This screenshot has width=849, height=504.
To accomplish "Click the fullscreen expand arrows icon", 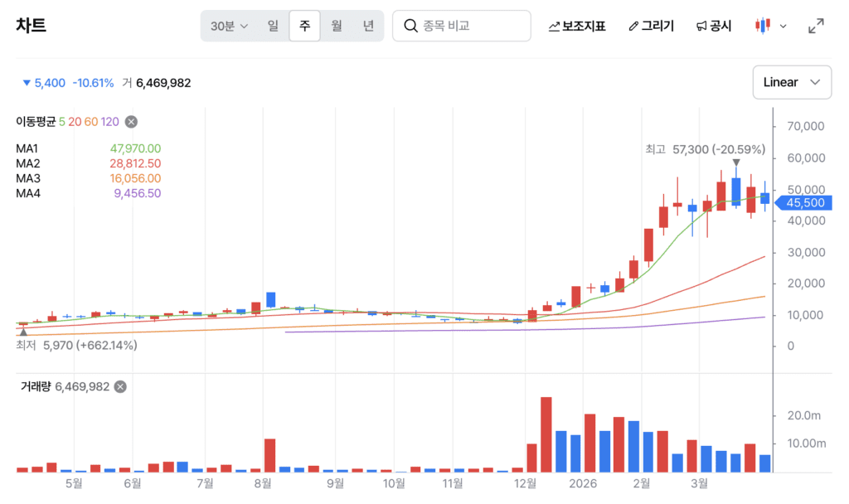I will [816, 26].
